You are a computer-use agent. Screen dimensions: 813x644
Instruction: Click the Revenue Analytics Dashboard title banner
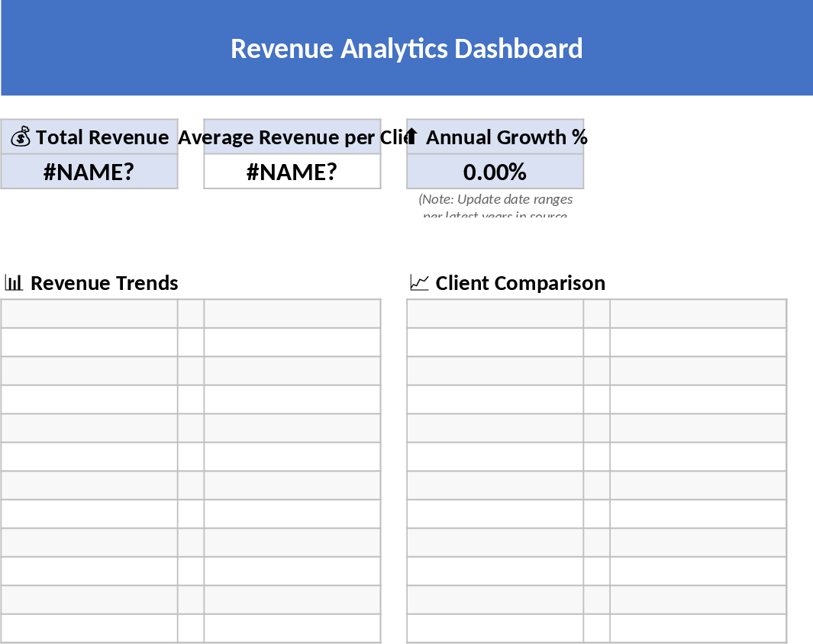pos(406,48)
